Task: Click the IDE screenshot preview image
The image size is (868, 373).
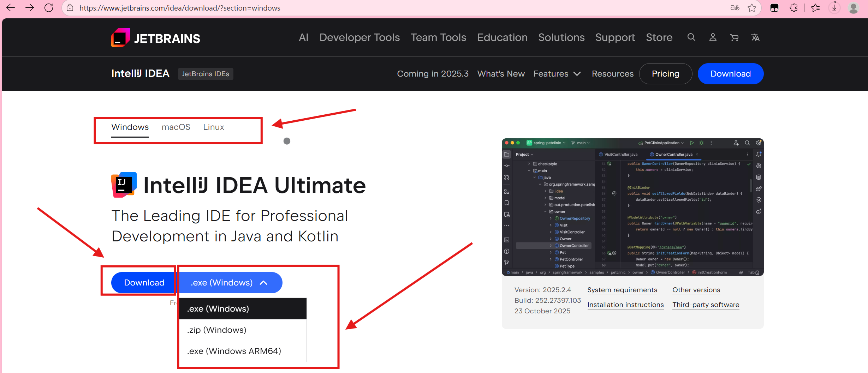Action: click(632, 207)
